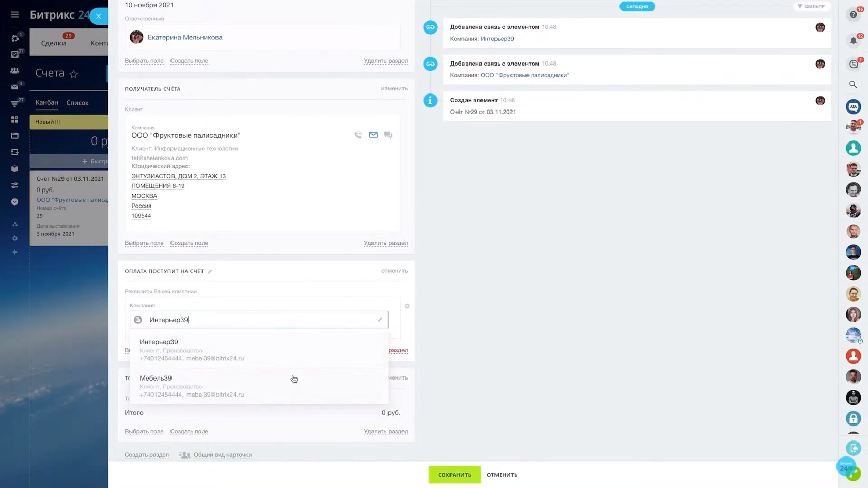Open the group chat icon in right sidebar
868x488 pixels.
click(x=853, y=107)
